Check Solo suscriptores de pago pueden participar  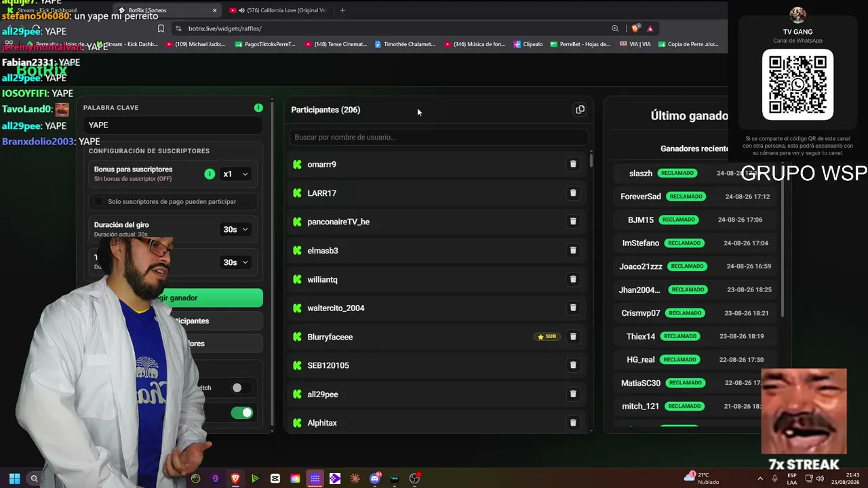pyautogui.click(x=99, y=201)
